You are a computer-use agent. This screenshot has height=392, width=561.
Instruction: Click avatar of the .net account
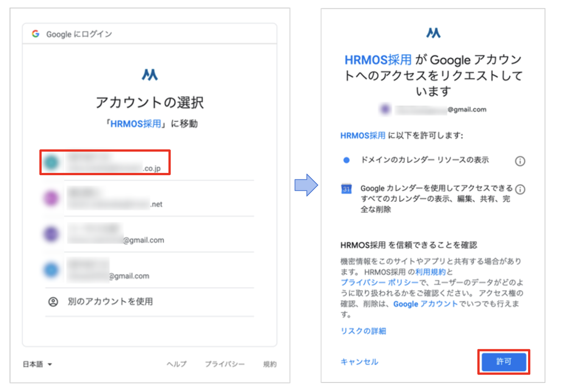51,198
